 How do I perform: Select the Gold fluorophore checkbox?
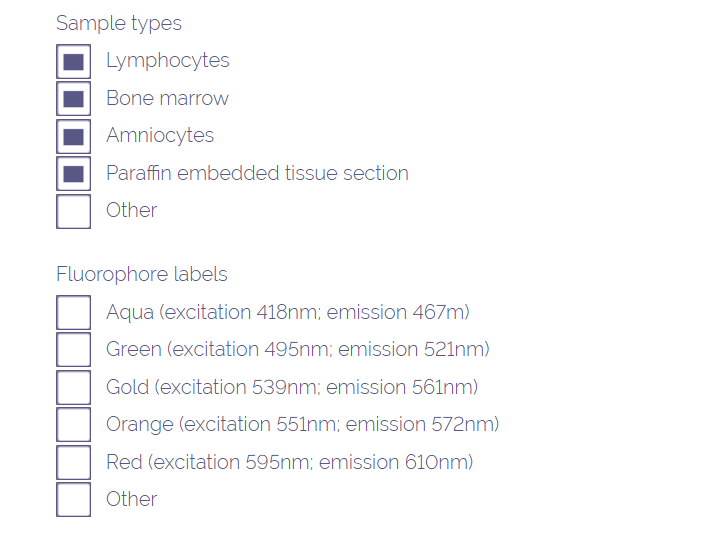73,387
